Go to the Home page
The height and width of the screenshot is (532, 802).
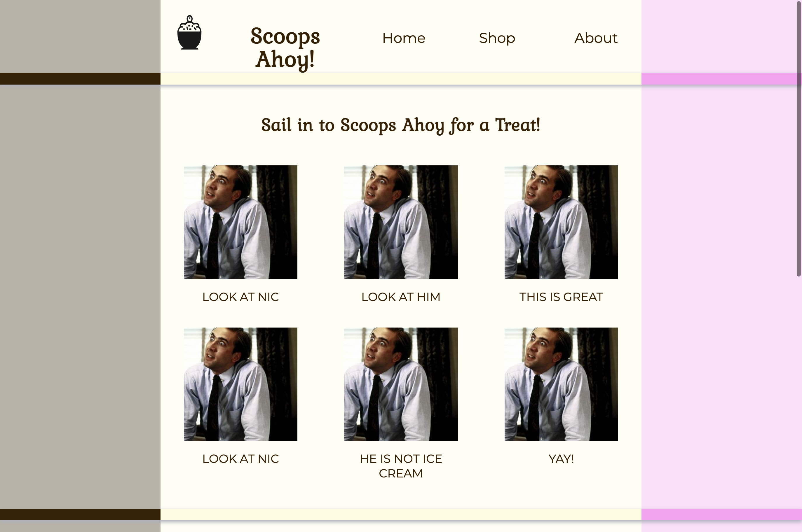[x=404, y=38]
